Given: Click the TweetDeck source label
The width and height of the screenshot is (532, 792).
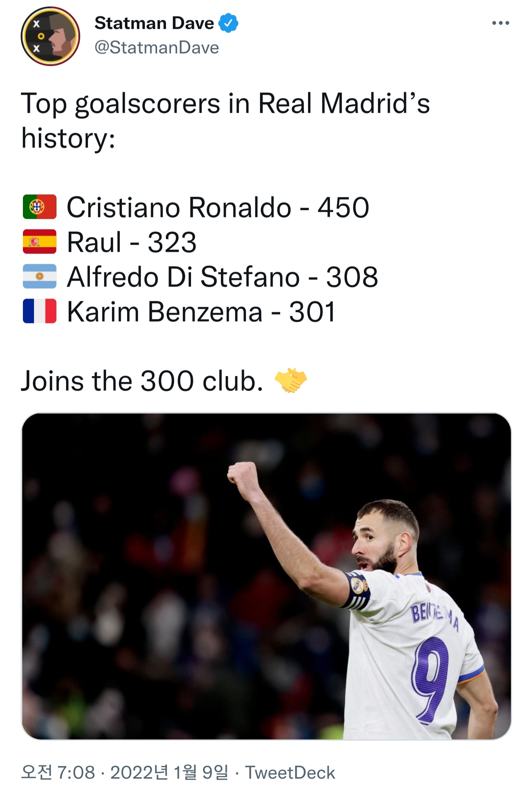Looking at the screenshot, I should tap(290, 772).
